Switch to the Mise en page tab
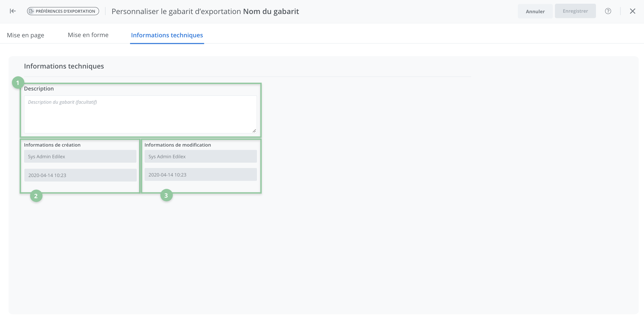Screen dimensions: 644x317 [x=25, y=35]
